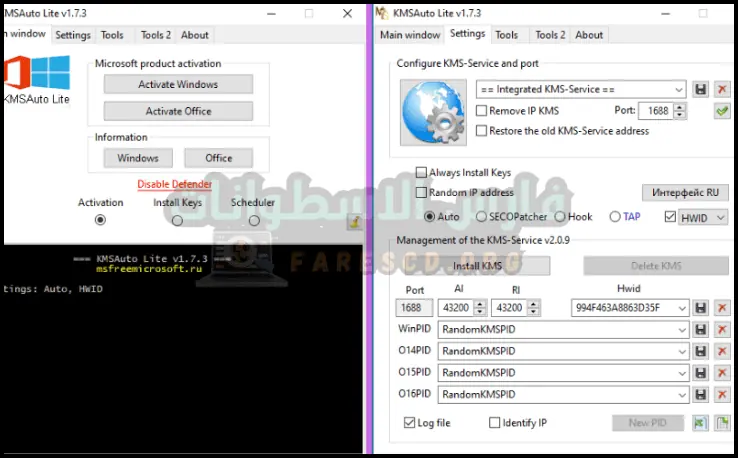Click the save icon in the Hwid row

(701, 308)
